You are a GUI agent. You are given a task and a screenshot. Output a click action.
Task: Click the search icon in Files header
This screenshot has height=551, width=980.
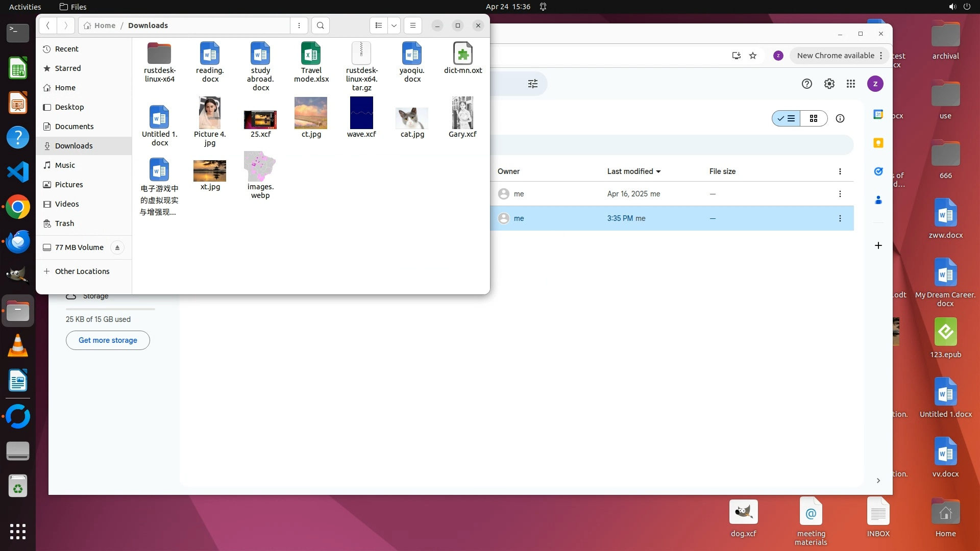320,26
